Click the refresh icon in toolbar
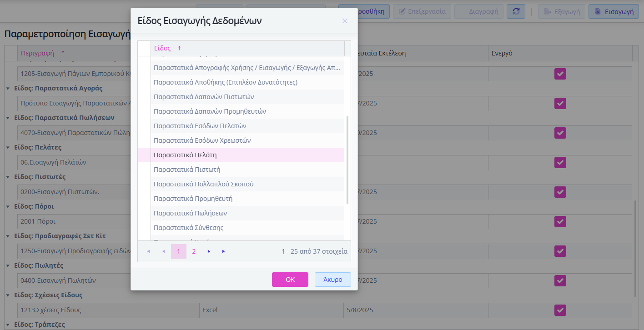 click(516, 11)
